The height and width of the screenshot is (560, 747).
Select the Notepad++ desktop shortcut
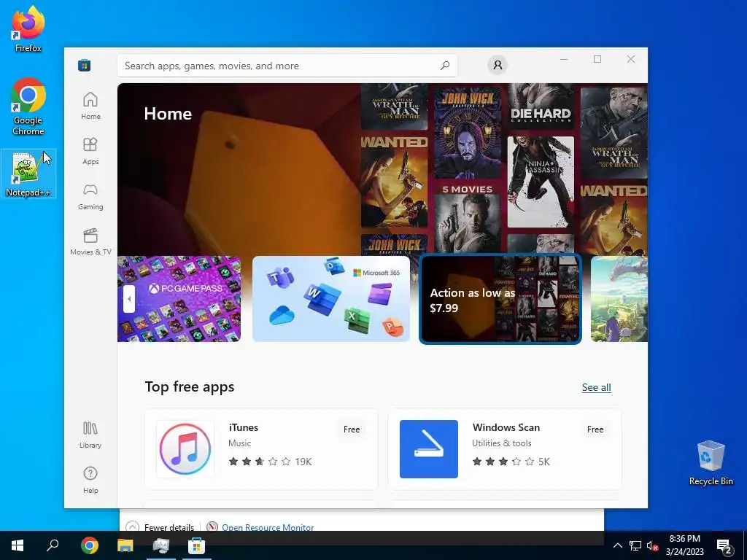pyautogui.click(x=28, y=174)
